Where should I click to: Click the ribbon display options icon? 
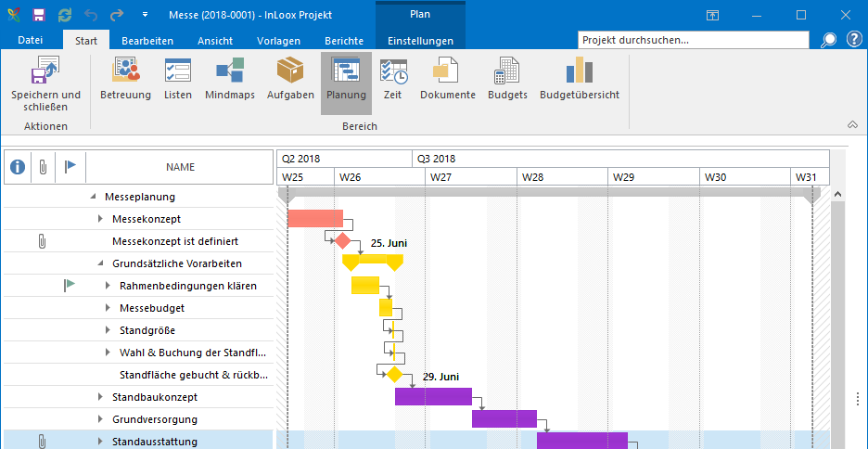coord(712,15)
